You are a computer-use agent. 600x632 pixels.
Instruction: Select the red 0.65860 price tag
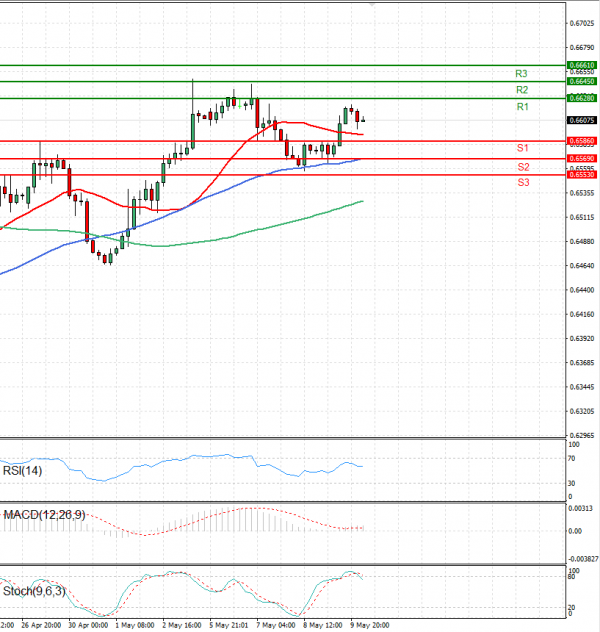click(x=581, y=141)
